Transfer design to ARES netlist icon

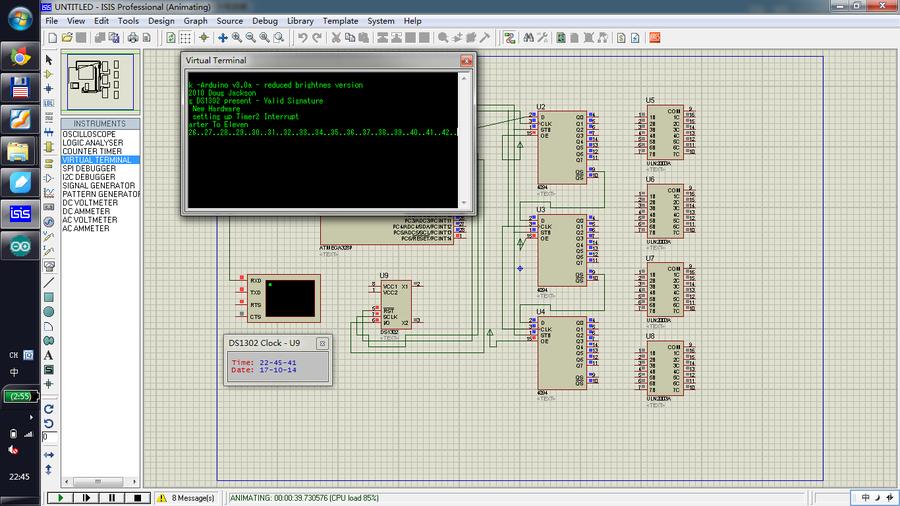tap(654, 38)
